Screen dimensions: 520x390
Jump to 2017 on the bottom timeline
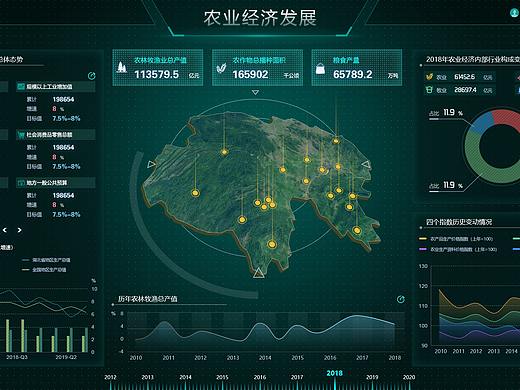(x=297, y=377)
